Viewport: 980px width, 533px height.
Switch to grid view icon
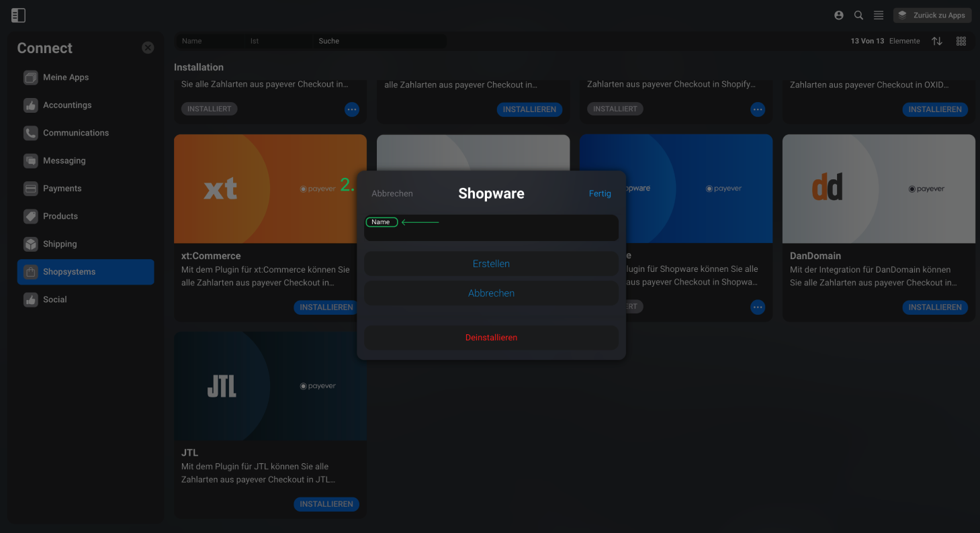(961, 41)
